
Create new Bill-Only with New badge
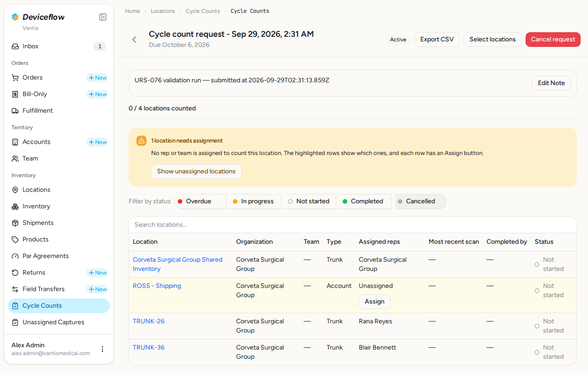(x=97, y=94)
